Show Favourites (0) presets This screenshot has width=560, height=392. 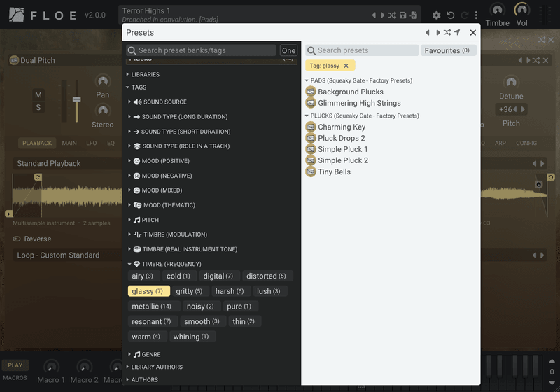[448, 50]
